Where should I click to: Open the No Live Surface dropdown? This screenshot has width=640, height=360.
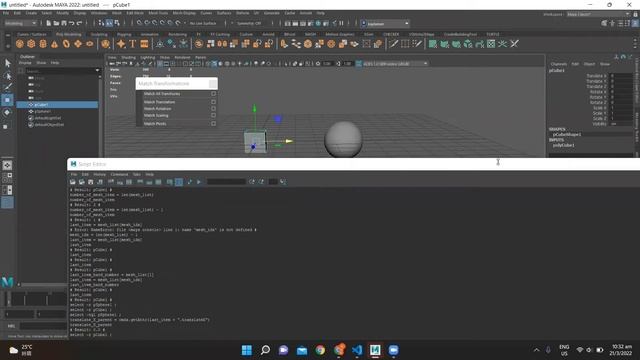pos(204,23)
